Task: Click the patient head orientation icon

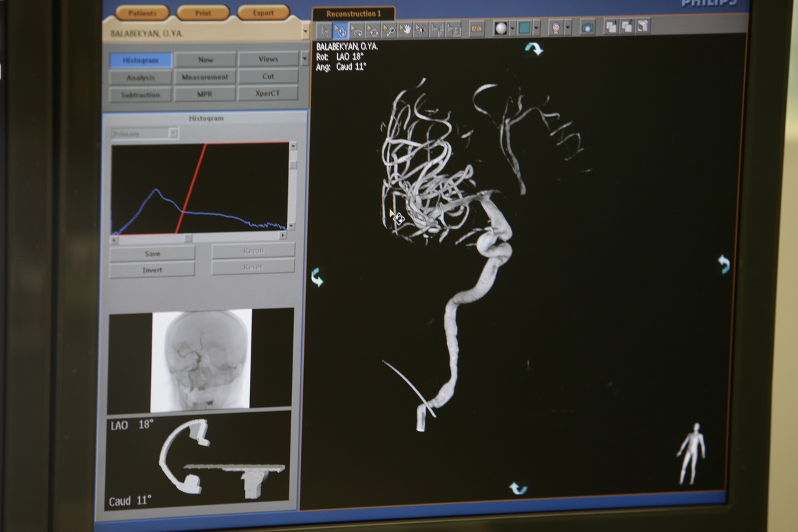Action: pyautogui.click(x=556, y=28)
